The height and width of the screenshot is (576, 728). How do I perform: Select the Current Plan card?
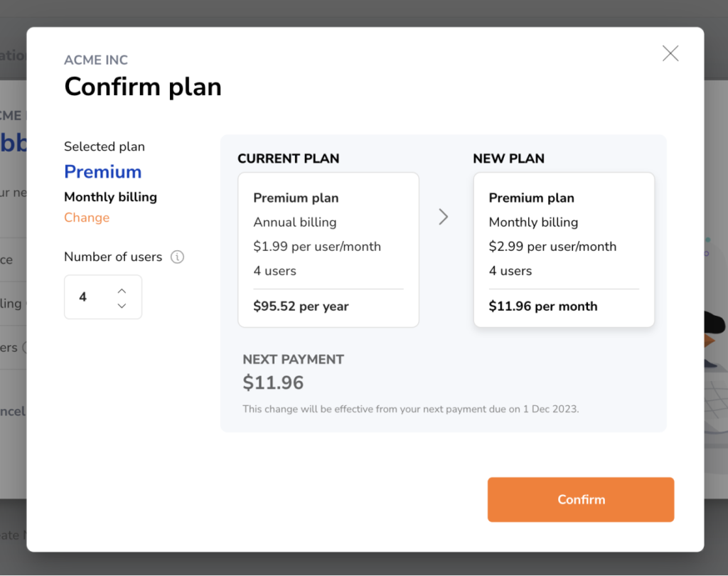328,250
